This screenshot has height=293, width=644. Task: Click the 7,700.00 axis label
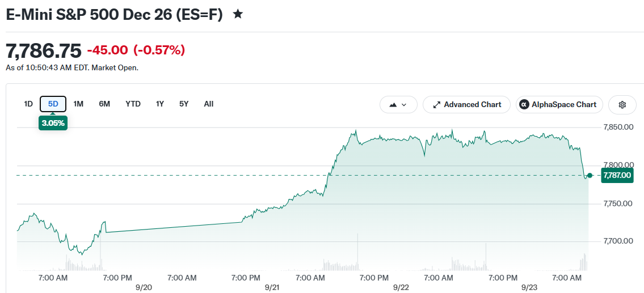[618, 241]
